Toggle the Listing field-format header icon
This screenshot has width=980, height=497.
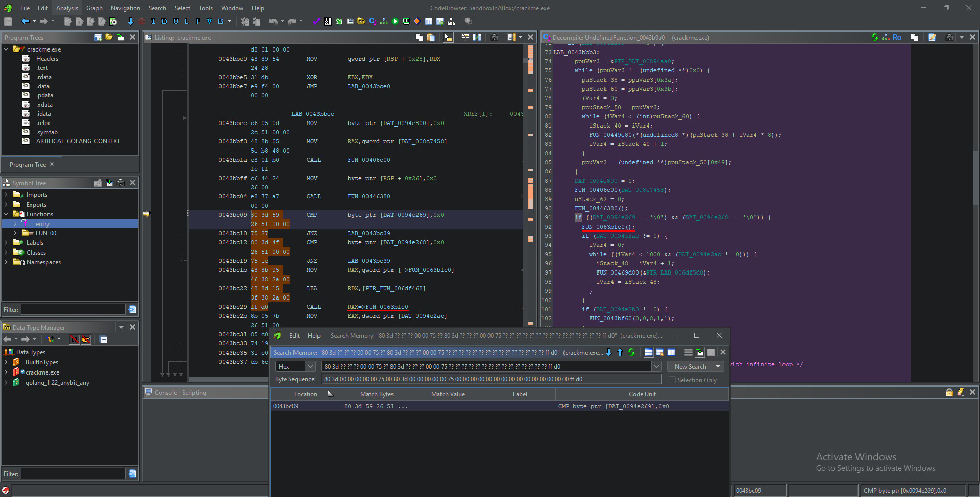pos(465,37)
